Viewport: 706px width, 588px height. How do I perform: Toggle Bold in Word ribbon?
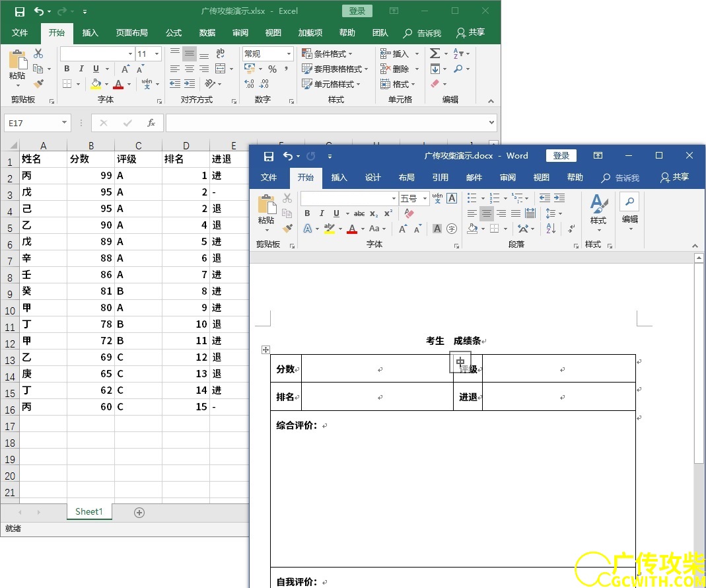click(307, 213)
